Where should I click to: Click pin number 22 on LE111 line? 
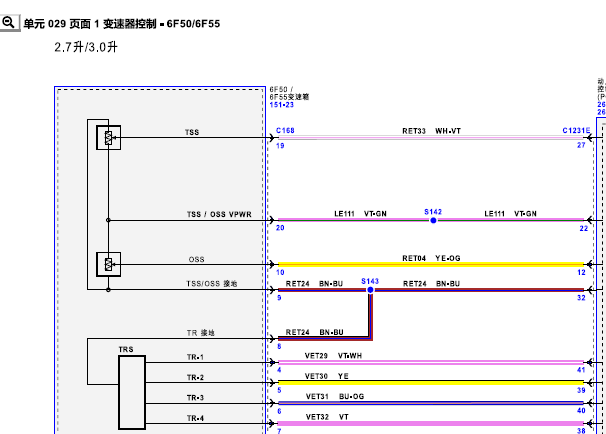(x=584, y=228)
